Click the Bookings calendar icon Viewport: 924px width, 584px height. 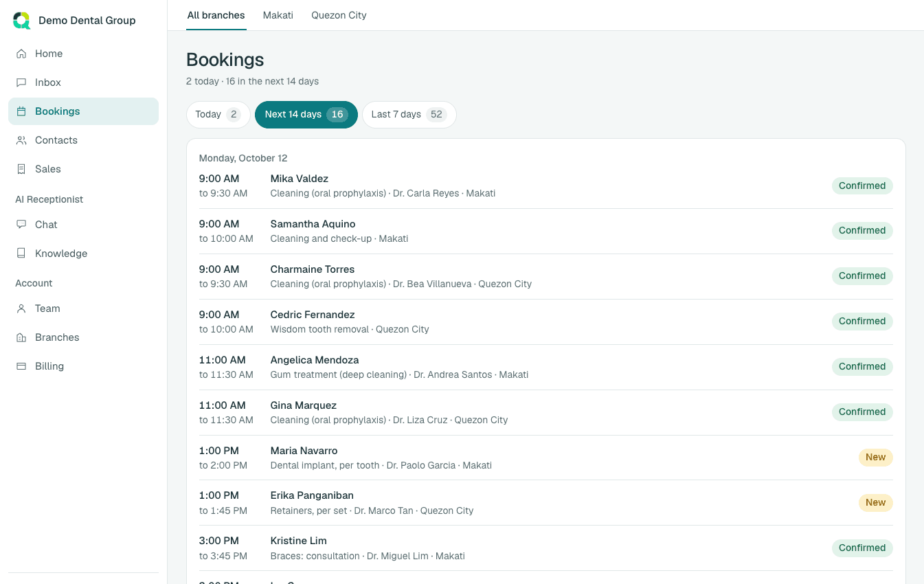[21, 111]
